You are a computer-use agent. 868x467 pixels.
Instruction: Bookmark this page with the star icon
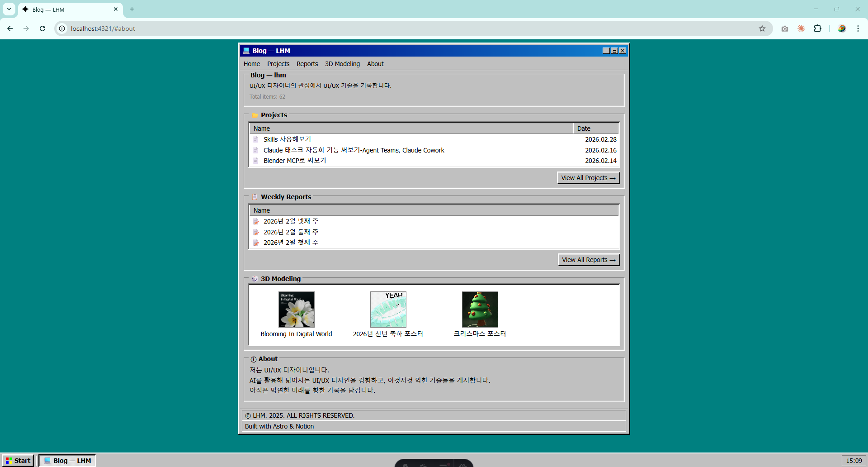[x=762, y=29]
